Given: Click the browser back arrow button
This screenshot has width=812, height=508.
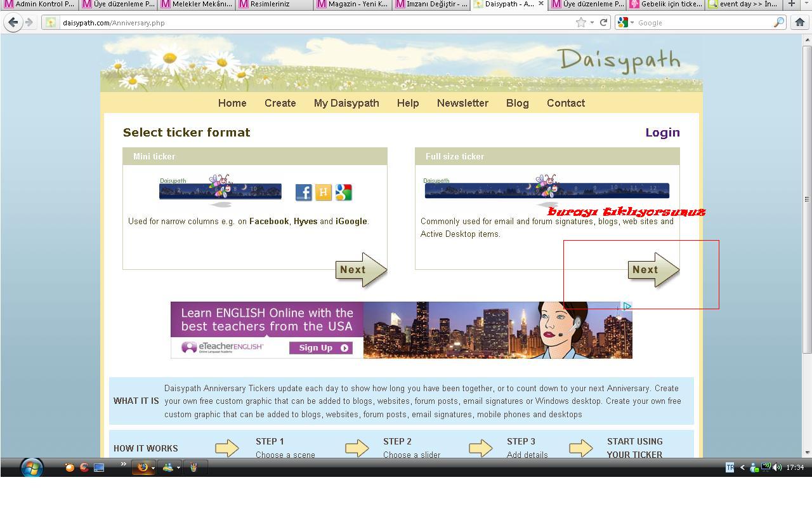Looking at the screenshot, I should tap(13, 22).
